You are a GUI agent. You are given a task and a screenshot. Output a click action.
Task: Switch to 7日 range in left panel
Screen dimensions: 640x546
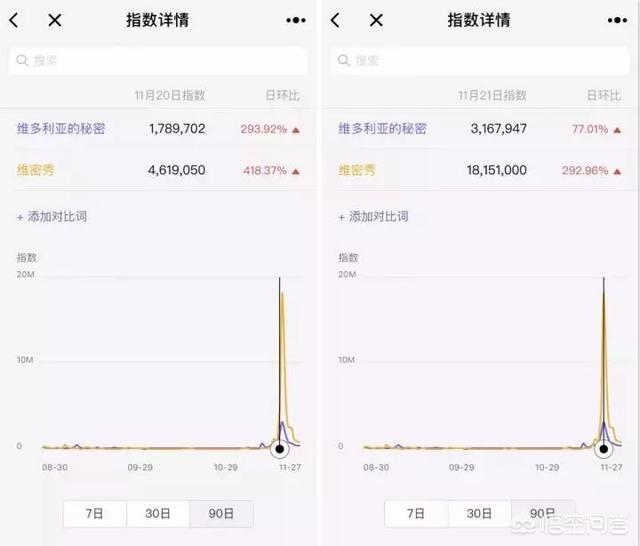95,513
